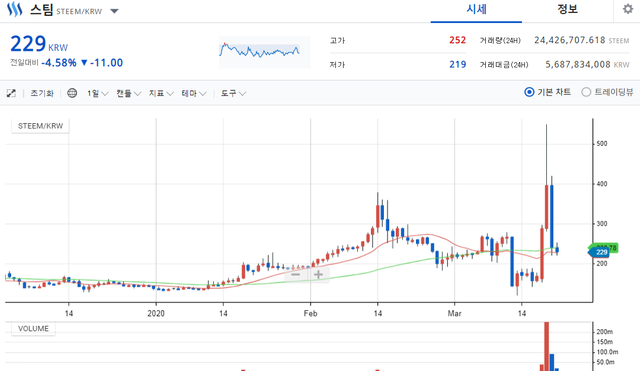Open the STEEM/KRW market selector arrow
This screenshot has height=371, width=640.
114,11
